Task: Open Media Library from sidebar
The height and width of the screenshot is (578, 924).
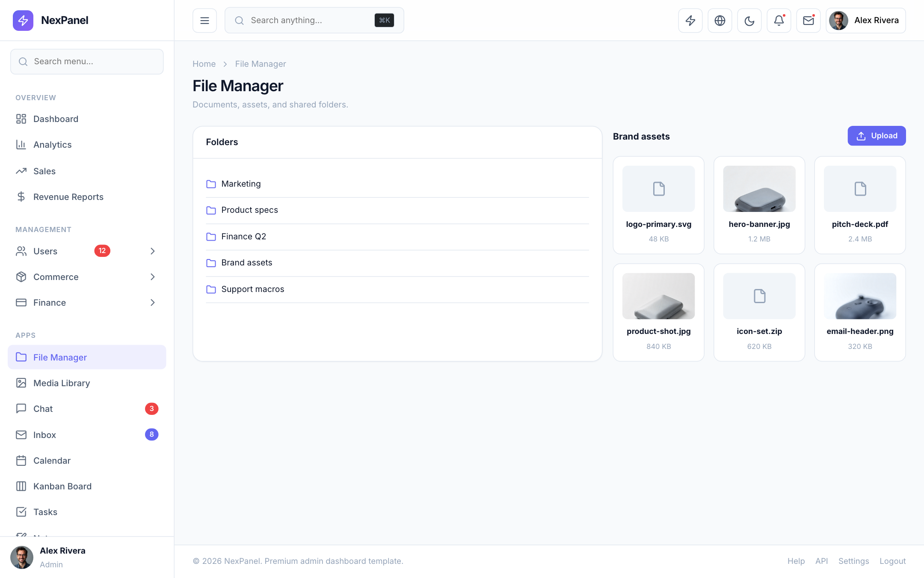Action: [x=87, y=383]
